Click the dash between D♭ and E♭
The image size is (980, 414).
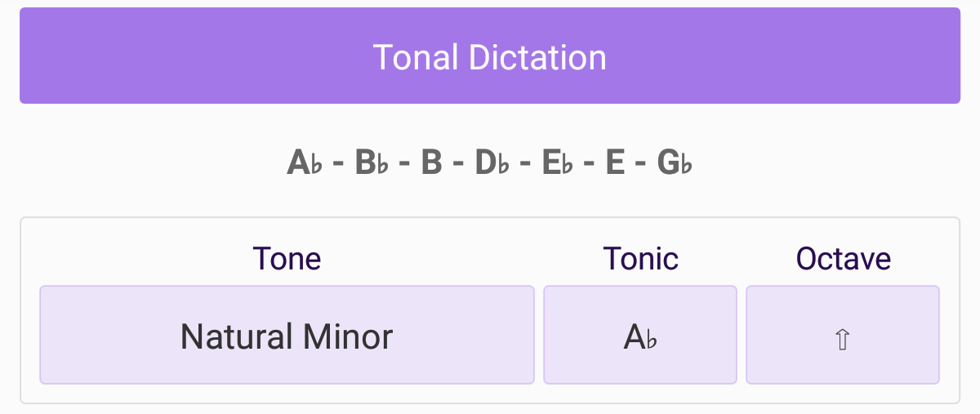pos(525,164)
